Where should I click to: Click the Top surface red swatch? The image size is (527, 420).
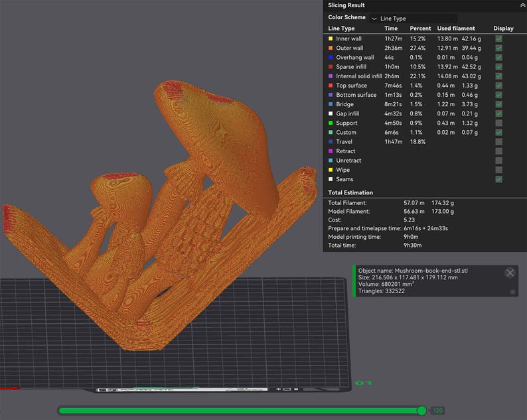(x=331, y=86)
